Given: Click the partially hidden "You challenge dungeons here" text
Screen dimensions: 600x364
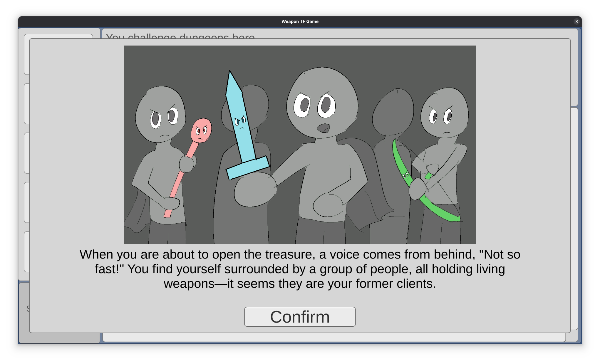Looking at the screenshot, I should [180, 36].
